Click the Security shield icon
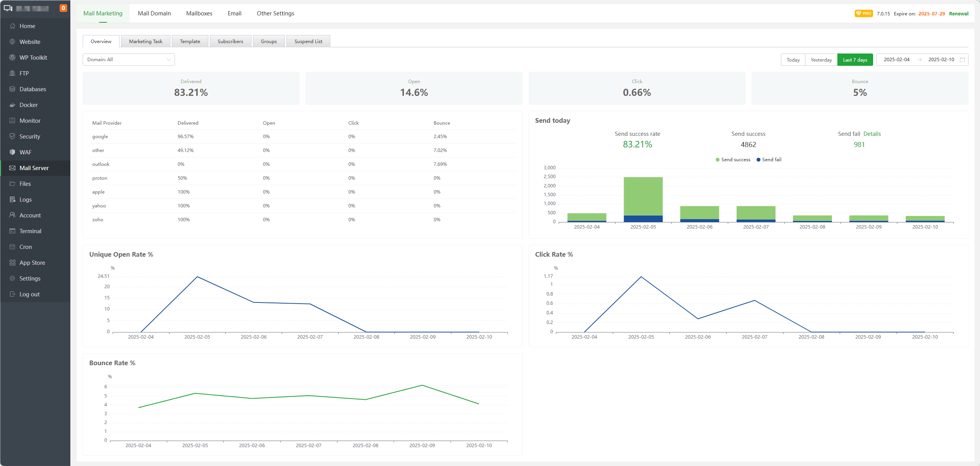This screenshot has width=980, height=466. click(12, 136)
